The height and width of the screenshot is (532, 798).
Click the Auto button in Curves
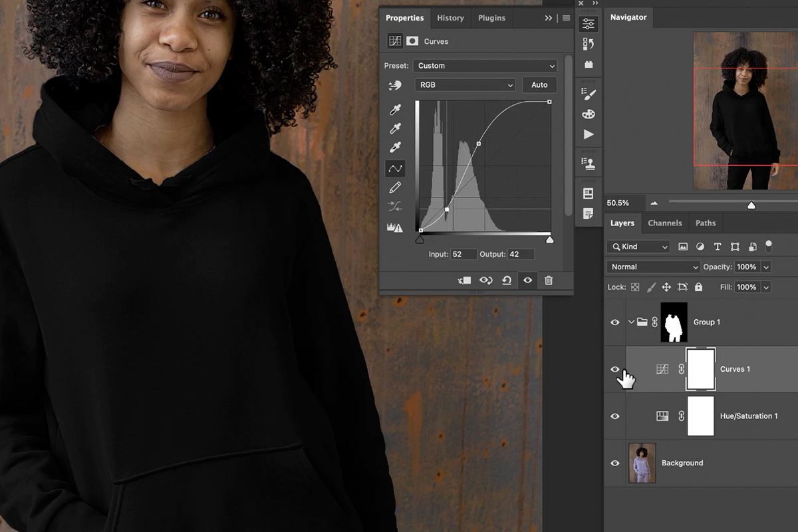(539, 84)
